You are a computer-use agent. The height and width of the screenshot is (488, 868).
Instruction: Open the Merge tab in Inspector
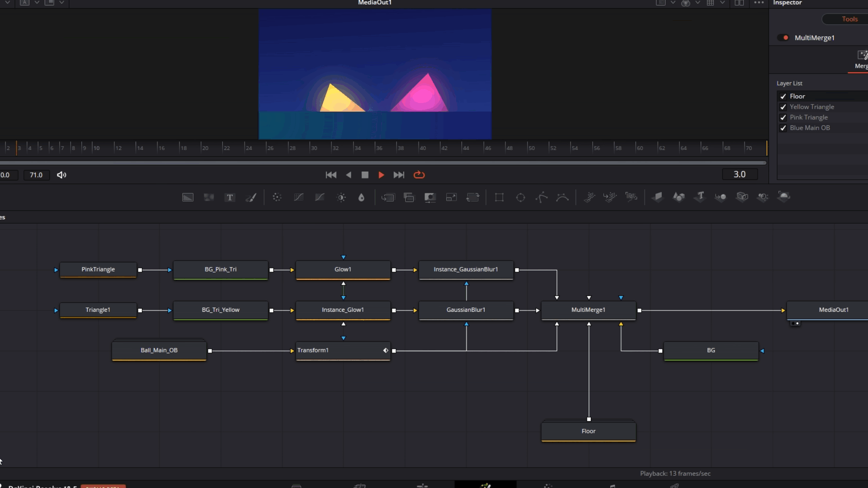[861, 60]
